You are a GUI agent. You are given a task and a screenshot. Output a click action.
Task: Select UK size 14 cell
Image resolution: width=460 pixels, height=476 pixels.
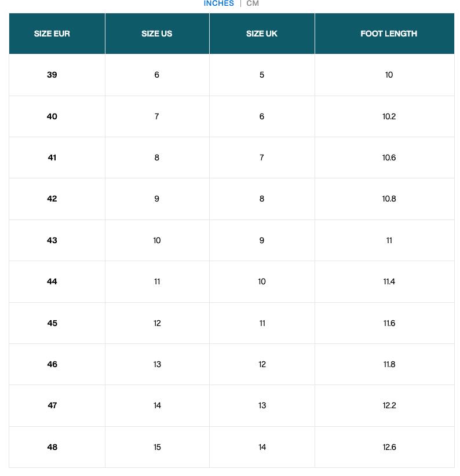tap(262, 447)
